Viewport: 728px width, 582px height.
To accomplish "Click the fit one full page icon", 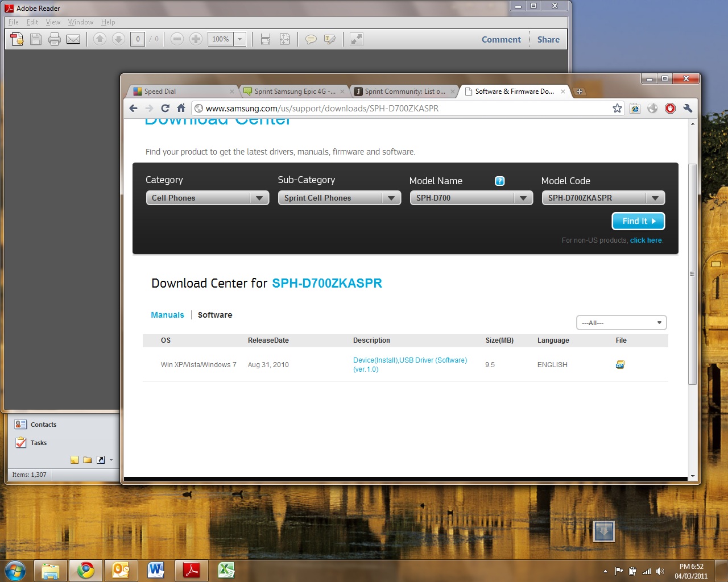I will (x=284, y=39).
